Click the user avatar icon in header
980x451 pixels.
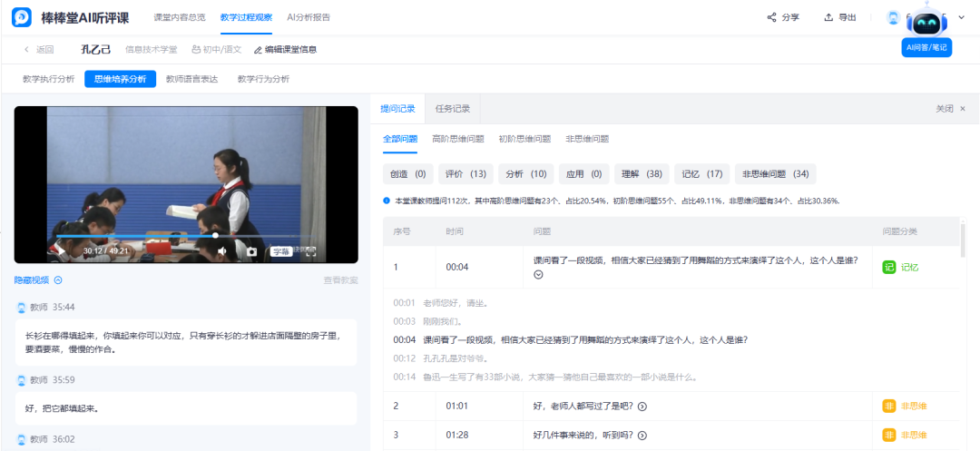893,17
